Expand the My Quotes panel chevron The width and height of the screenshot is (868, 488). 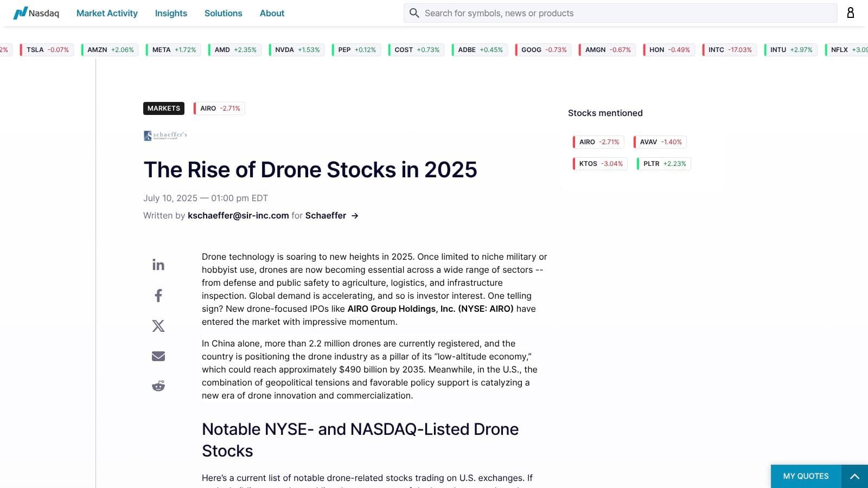click(854, 477)
